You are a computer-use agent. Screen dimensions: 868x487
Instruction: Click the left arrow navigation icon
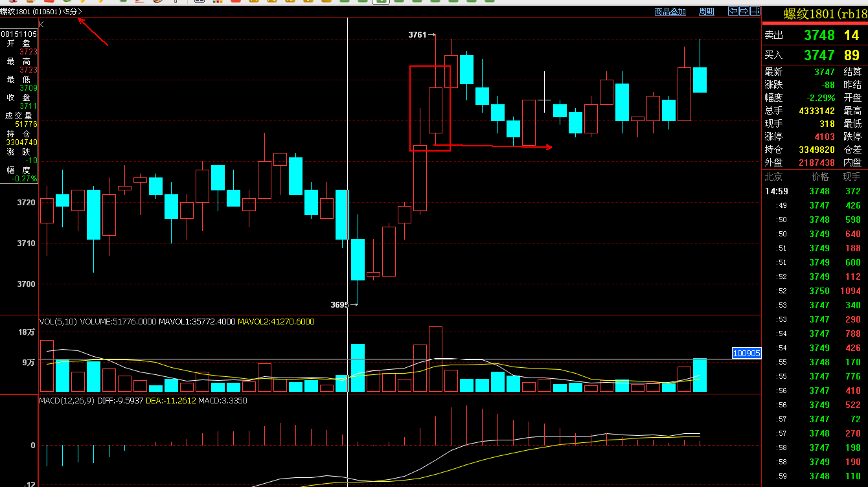(733, 11)
